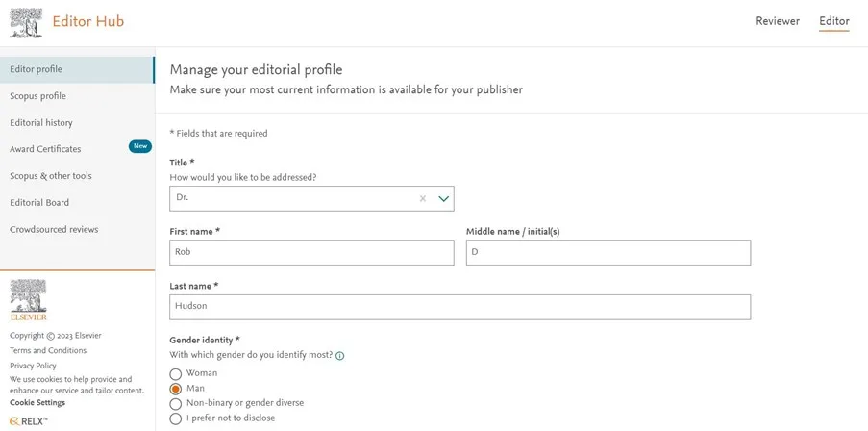Open Editorial history section
This screenshot has width=868, height=431.
coord(41,123)
